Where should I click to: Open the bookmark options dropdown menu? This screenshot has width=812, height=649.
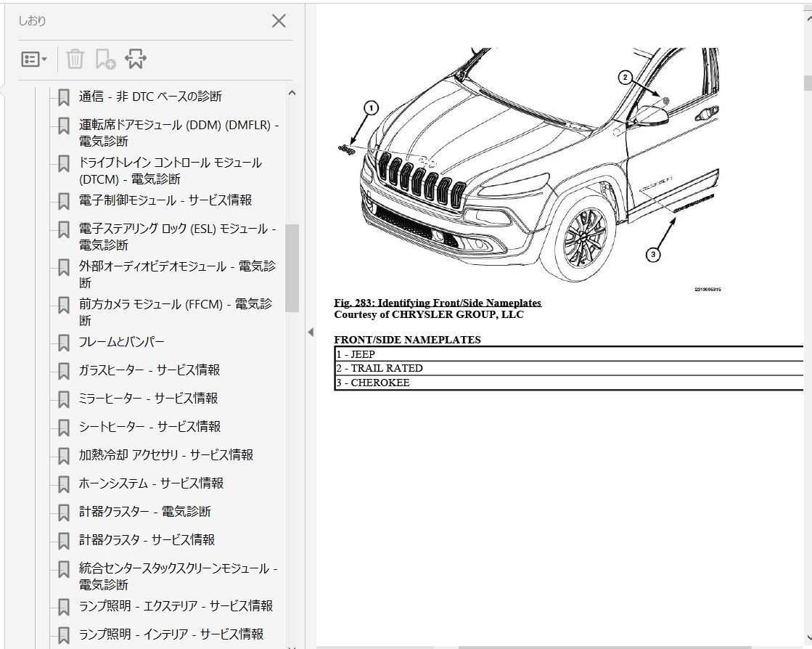(x=34, y=60)
